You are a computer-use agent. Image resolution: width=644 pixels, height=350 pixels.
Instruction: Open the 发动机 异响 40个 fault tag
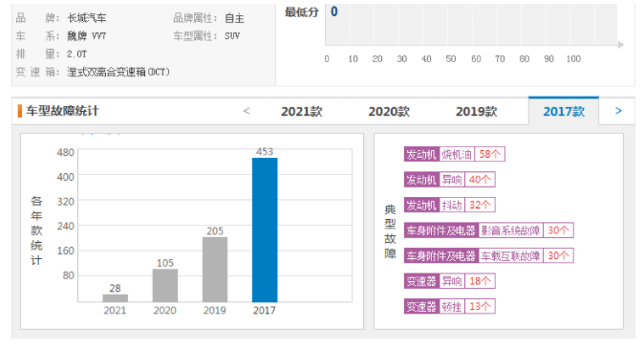[449, 180]
